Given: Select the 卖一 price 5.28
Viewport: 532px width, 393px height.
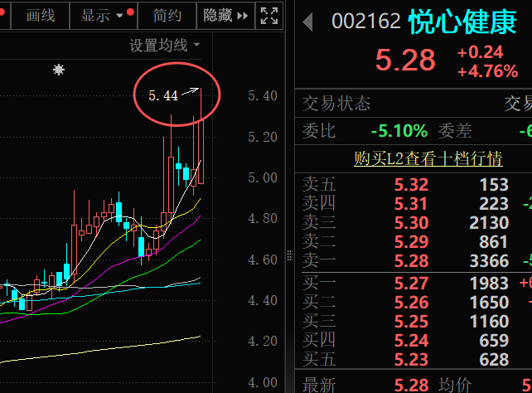Looking at the screenshot, I should [x=411, y=260].
